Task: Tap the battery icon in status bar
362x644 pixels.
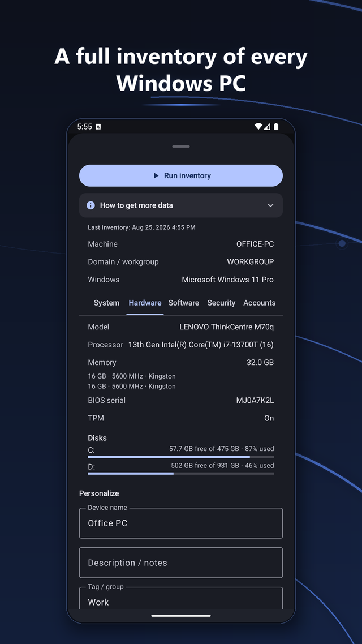Action: pos(276,127)
